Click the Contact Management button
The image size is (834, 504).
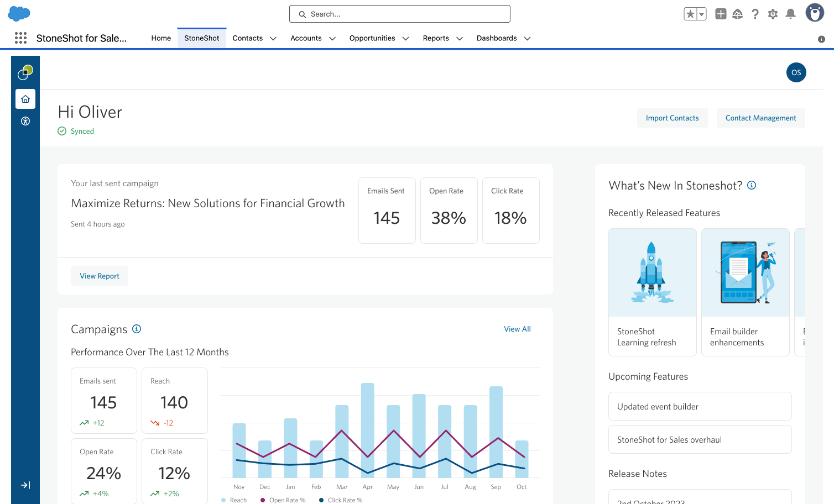click(x=761, y=118)
